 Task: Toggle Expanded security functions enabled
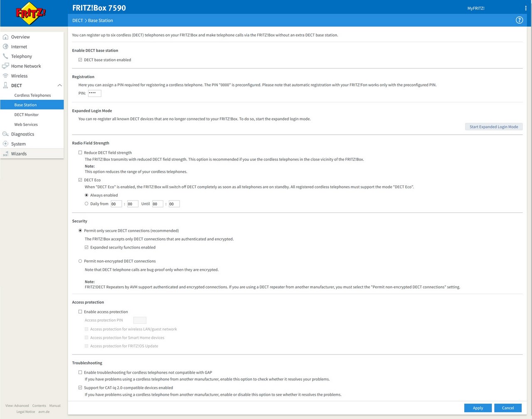pyautogui.click(x=86, y=247)
